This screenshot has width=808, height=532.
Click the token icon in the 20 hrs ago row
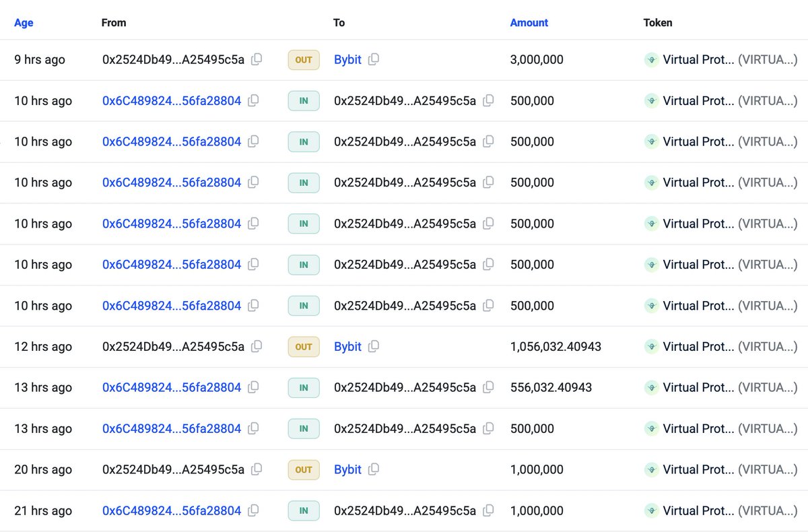click(x=651, y=469)
